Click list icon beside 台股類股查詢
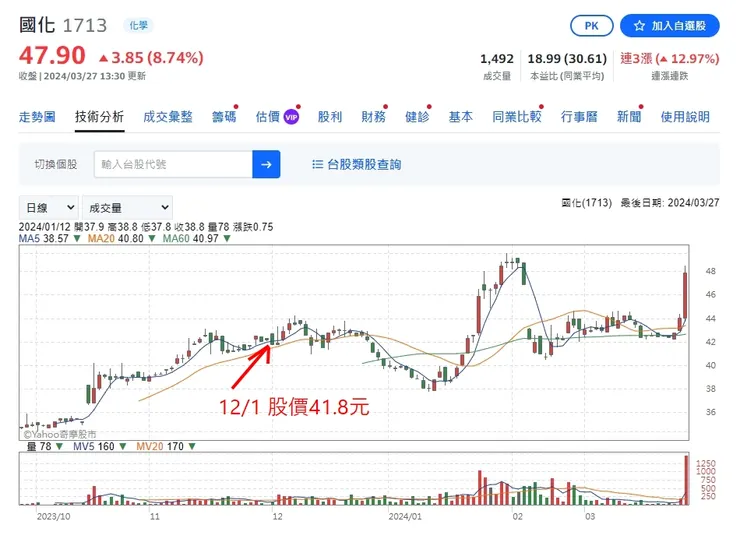This screenshot has width=740, height=535. pyautogui.click(x=318, y=164)
